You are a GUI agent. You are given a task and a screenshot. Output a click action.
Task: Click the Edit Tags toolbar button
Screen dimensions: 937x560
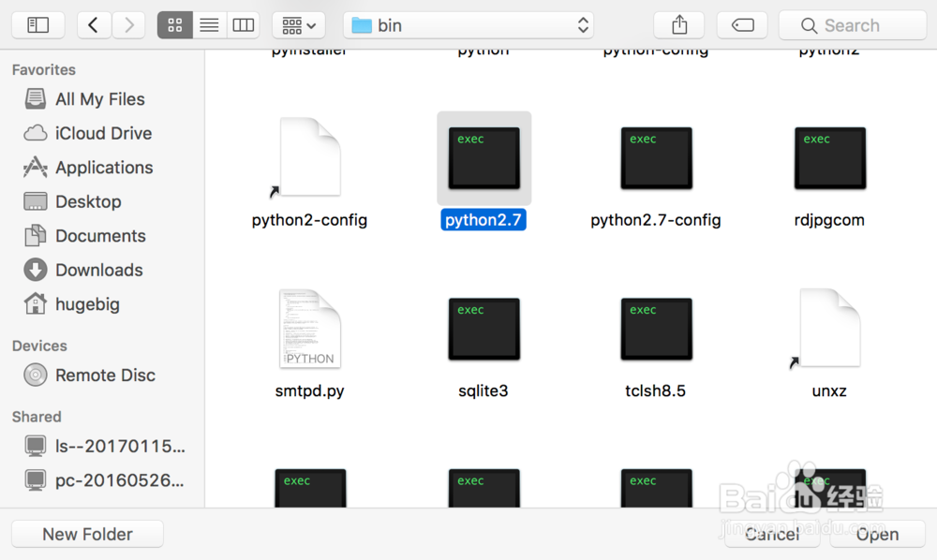pyautogui.click(x=742, y=25)
